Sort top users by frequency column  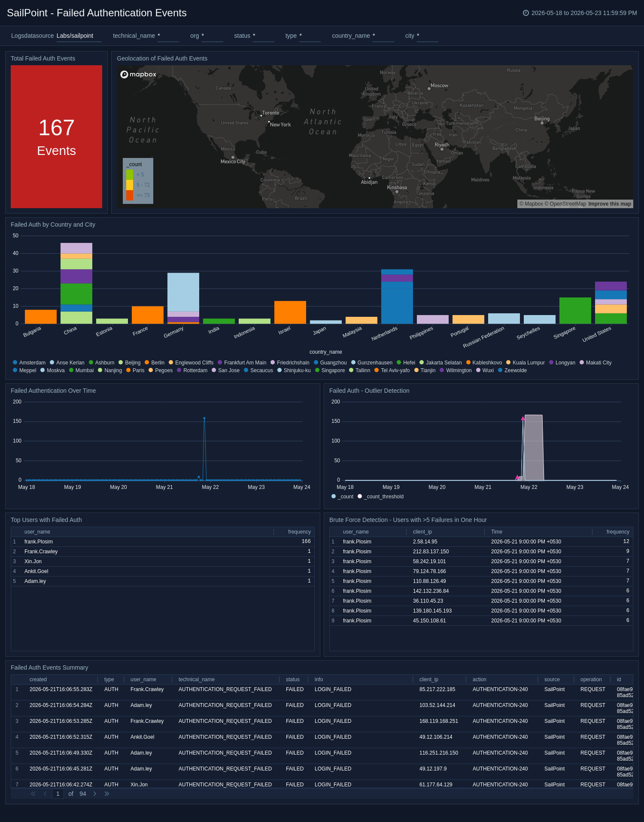[x=299, y=532]
